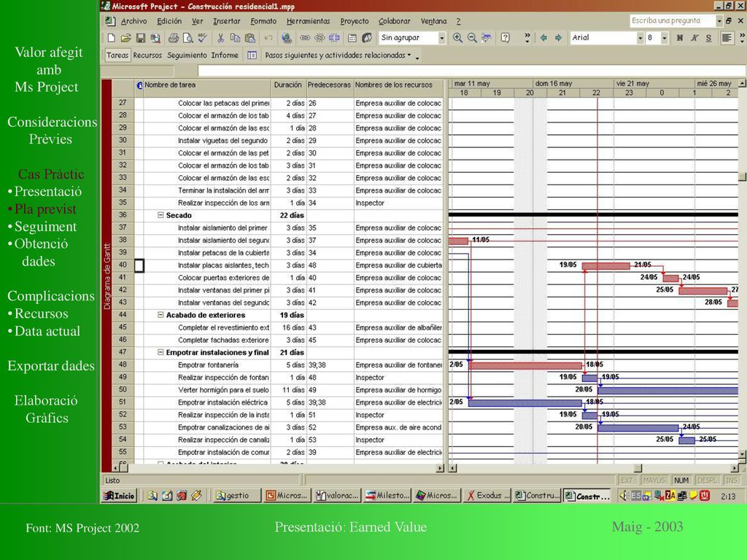Open the Insertar menu

pos(227,21)
